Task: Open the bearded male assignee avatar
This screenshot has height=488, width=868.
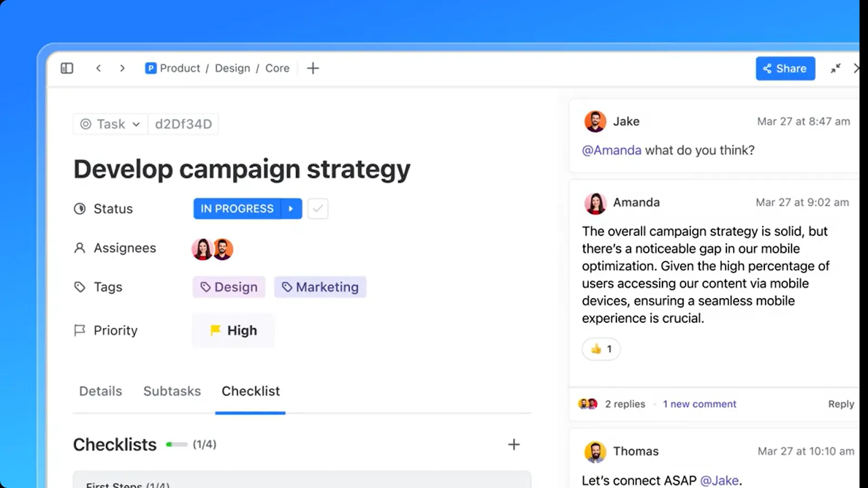Action: (223, 249)
